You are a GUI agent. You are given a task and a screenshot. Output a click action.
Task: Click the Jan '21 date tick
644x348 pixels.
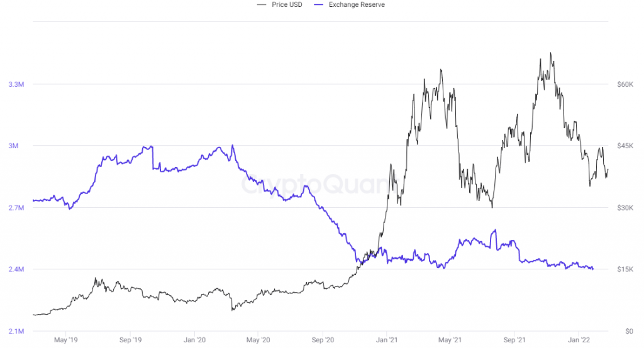pyautogui.click(x=387, y=340)
